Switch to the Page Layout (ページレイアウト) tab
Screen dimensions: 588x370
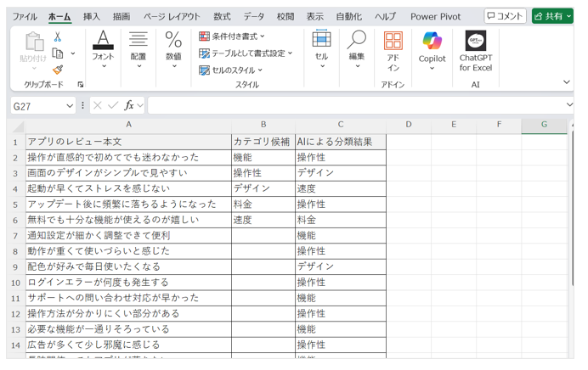[172, 16]
